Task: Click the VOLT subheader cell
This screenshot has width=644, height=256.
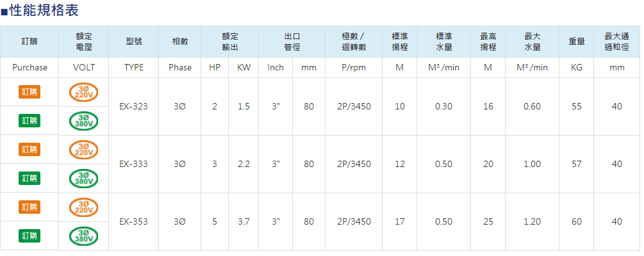Action: tap(84, 67)
